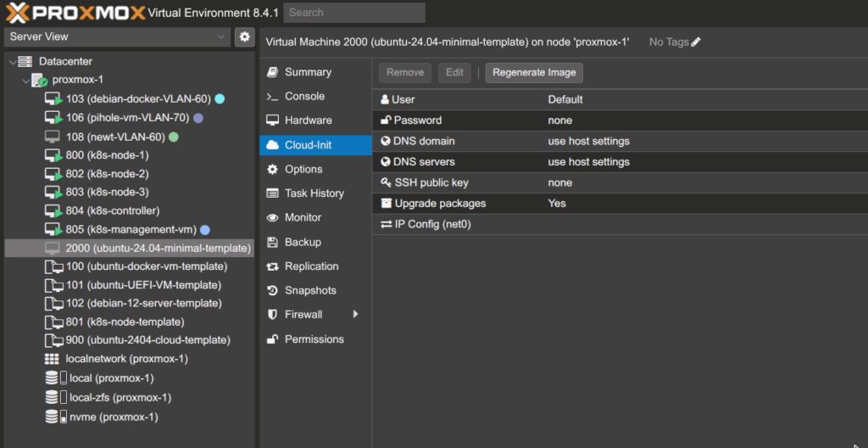Click the stopped VM icon for 108 newt-VLAN-60

click(52, 137)
